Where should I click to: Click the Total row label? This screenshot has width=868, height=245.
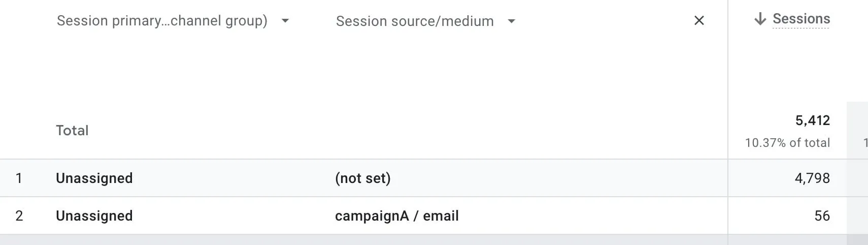point(72,131)
